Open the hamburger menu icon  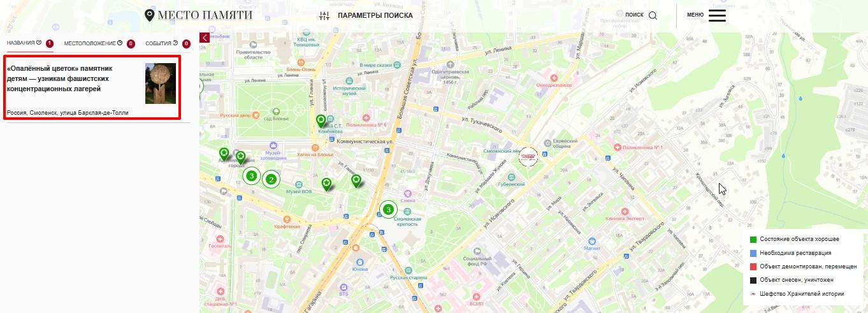[x=717, y=15]
